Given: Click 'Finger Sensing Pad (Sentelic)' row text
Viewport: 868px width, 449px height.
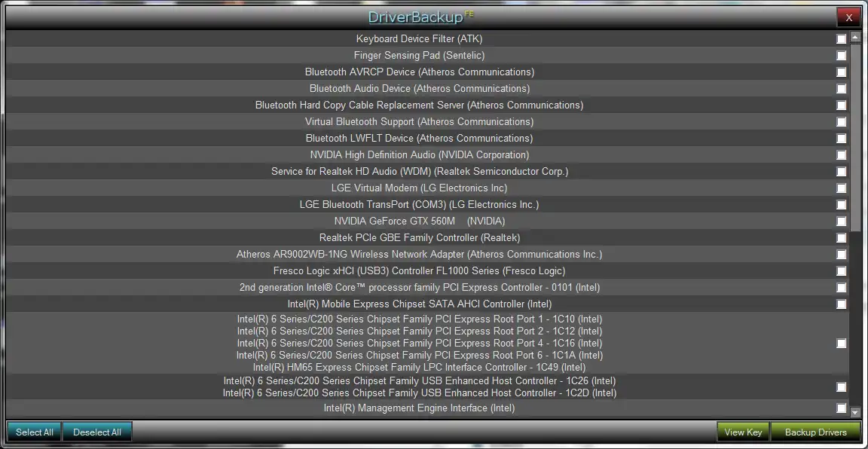Looking at the screenshot, I should pyautogui.click(x=419, y=55).
